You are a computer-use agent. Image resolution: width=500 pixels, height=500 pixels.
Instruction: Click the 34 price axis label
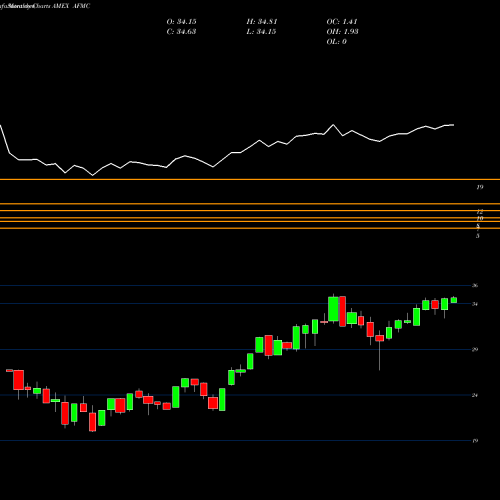475,304
